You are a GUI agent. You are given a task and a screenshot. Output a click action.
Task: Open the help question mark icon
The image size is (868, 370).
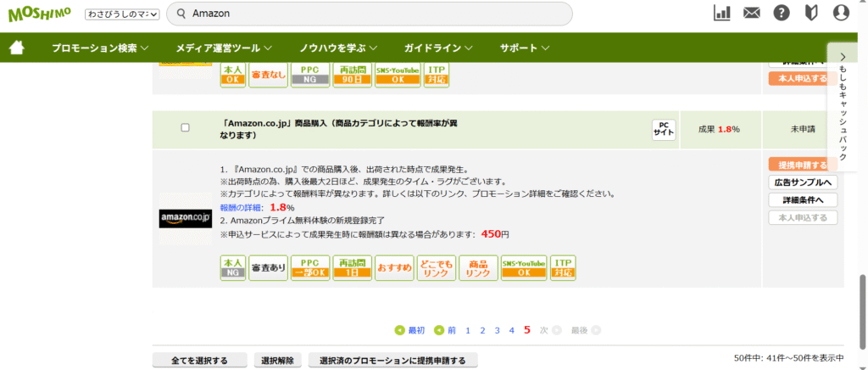click(x=782, y=14)
